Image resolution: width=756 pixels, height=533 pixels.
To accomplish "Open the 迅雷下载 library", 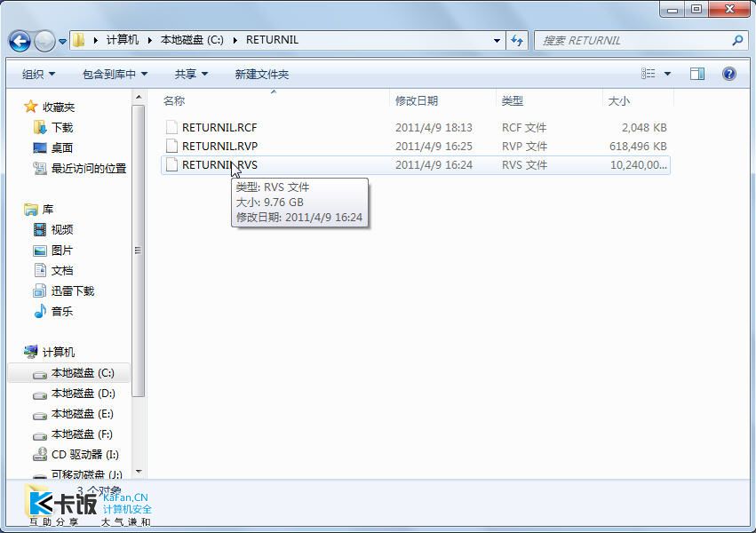I will click(73, 291).
